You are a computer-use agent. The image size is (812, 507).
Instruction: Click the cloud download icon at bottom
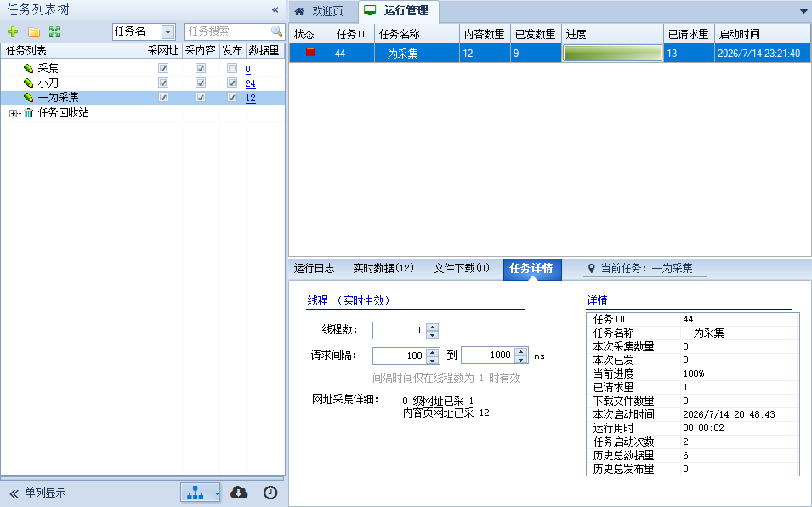239,493
